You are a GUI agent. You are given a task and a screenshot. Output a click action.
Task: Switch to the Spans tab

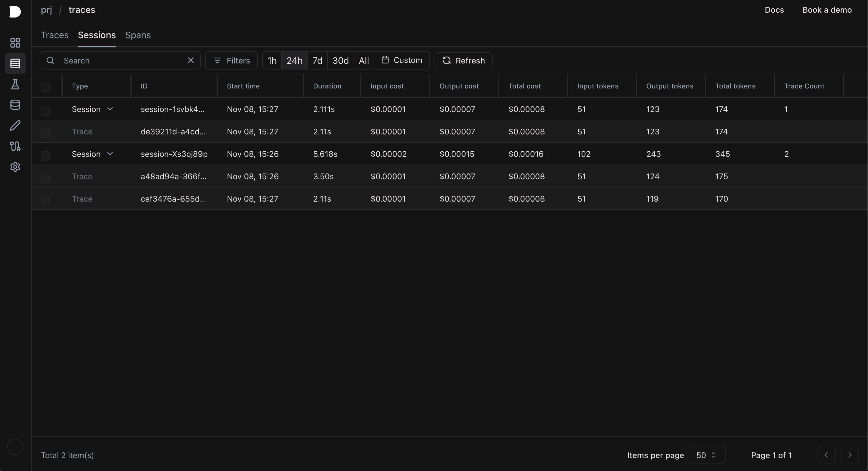click(x=138, y=35)
